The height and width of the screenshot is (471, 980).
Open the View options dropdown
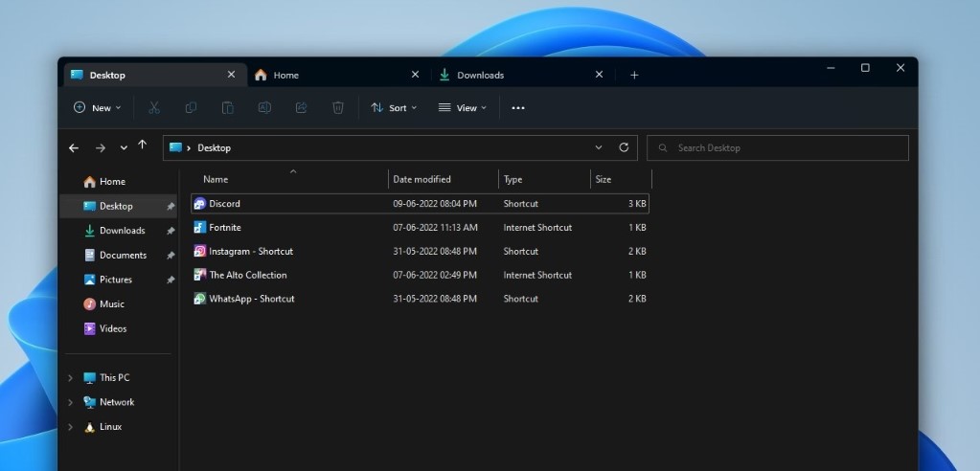coord(463,108)
